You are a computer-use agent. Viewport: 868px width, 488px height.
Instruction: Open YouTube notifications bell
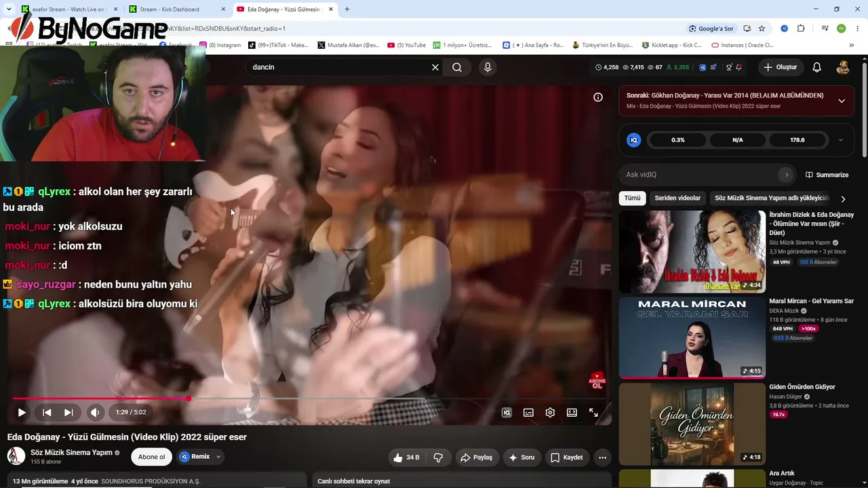817,67
